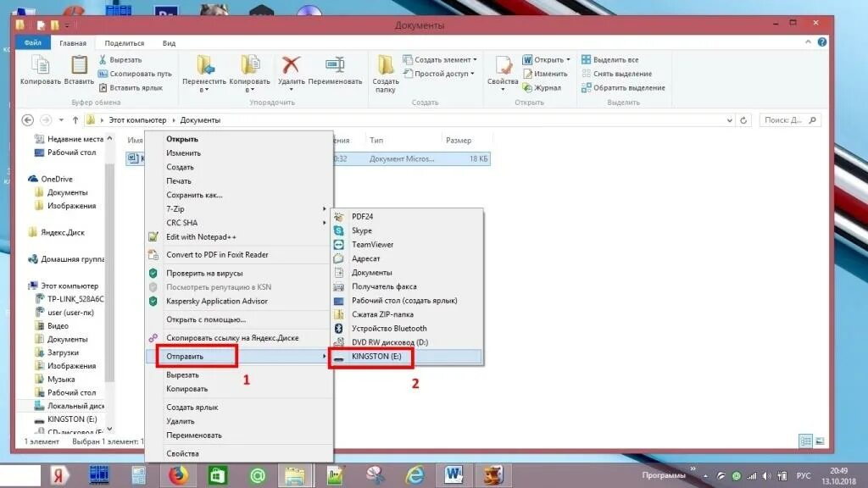Click Изменить in the ribbon
Screen dimensions: 868x488
tap(546, 74)
